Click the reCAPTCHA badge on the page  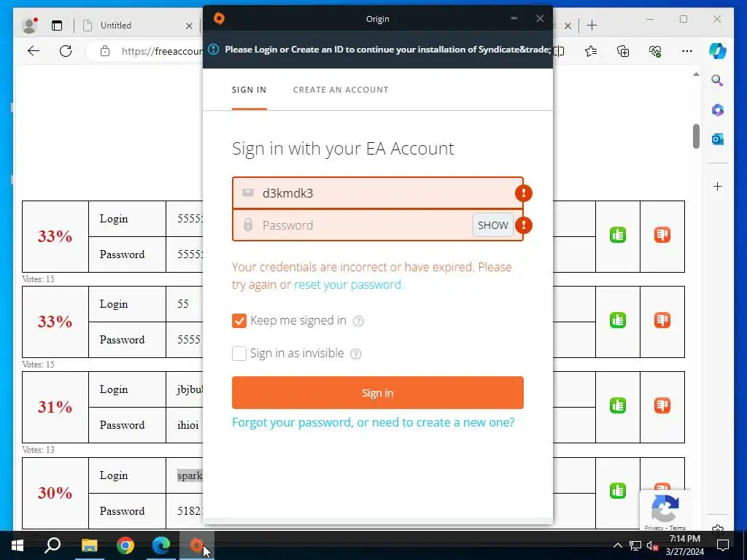click(665, 510)
